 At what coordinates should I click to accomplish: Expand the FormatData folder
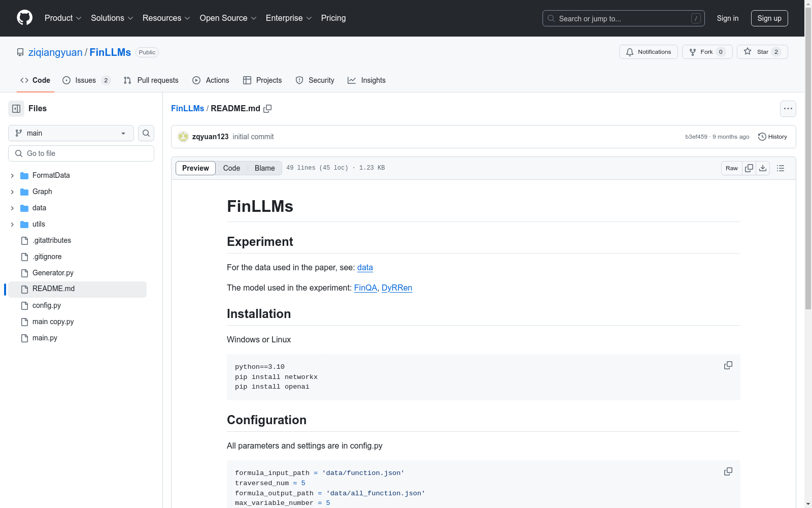[12, 176]
